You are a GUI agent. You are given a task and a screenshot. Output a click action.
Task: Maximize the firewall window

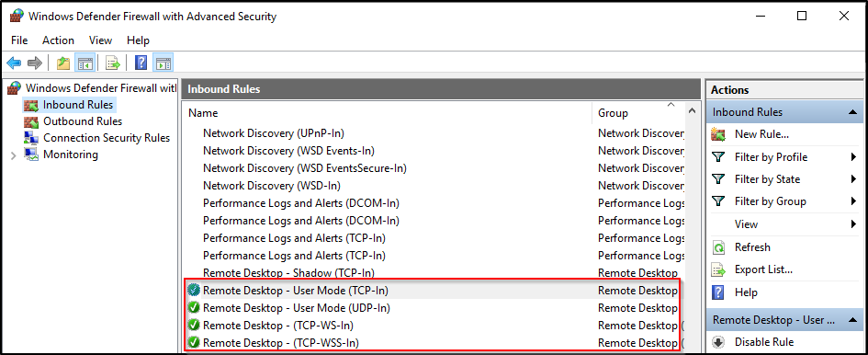(802, 16)
